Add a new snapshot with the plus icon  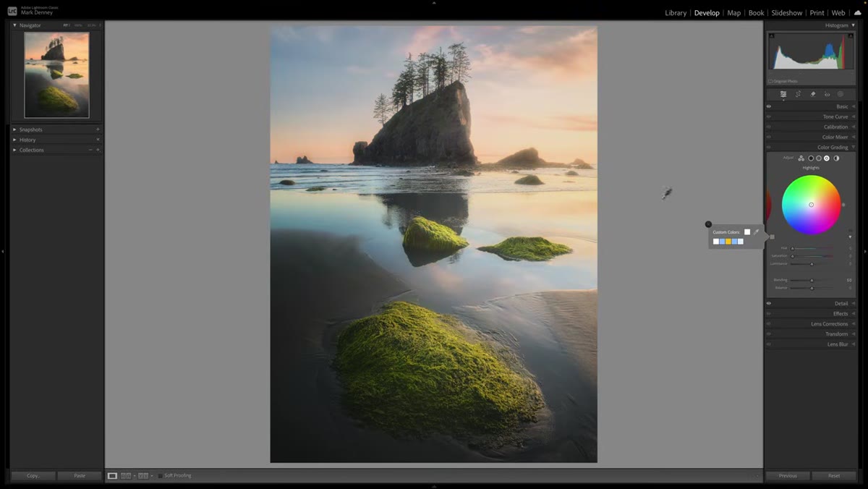98,129
